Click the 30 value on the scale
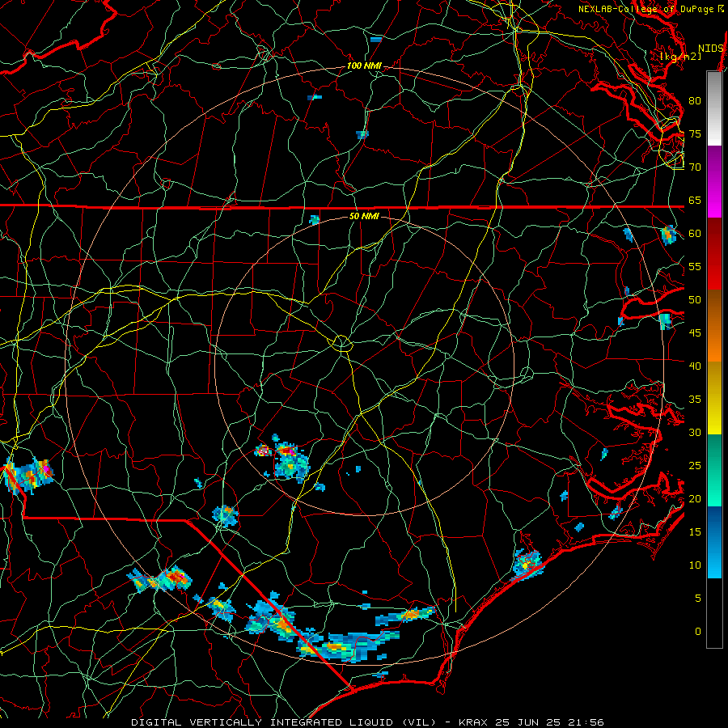The width and height of the screenshot is (728, 728). point(695,432)
